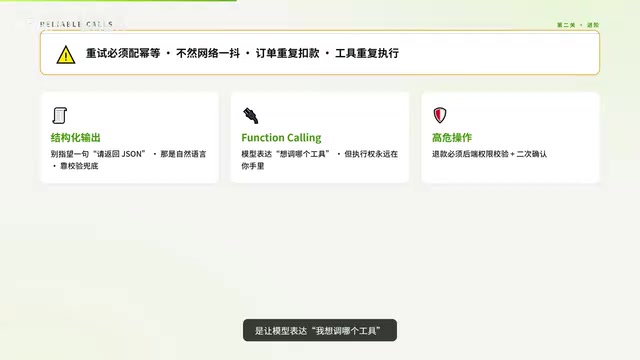Image resolution: width=640 pixels, height=360 pixels.
Task: Click the plug icon above Function Calling
Action: 250,116
